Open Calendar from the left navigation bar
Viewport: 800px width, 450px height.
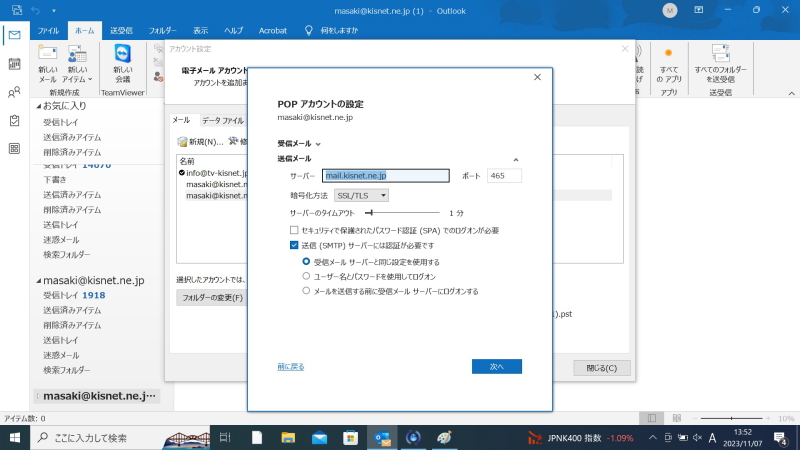coord(14,64)
